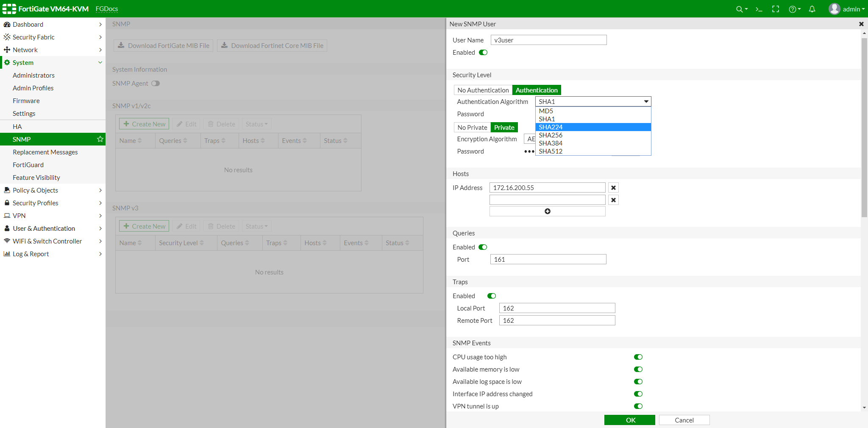The width and height of the screenshot is (868, 428).
Task: Click the Network icon in sidebar
Action: [7, 50]
